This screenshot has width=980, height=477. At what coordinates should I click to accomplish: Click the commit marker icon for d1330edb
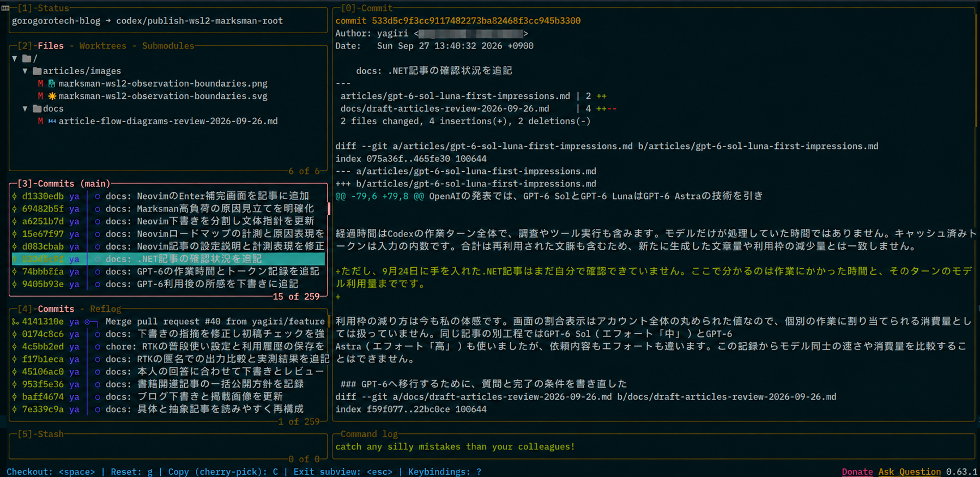tap(14, 196)
